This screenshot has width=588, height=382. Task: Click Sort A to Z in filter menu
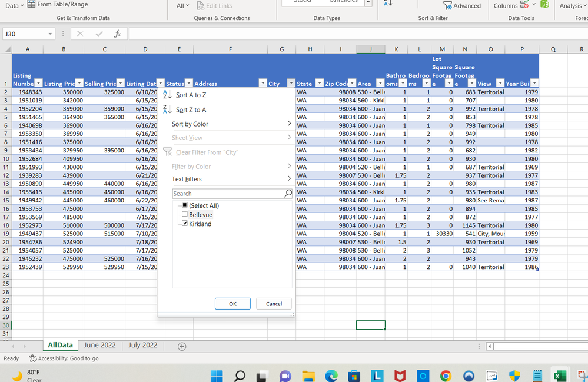coord(185,95)
